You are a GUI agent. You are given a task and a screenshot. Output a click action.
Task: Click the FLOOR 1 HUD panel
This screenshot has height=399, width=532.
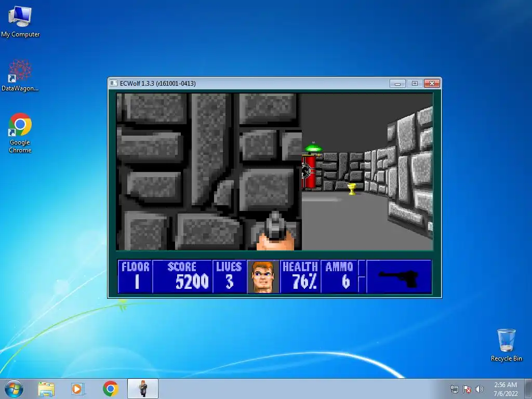(135, 276)
